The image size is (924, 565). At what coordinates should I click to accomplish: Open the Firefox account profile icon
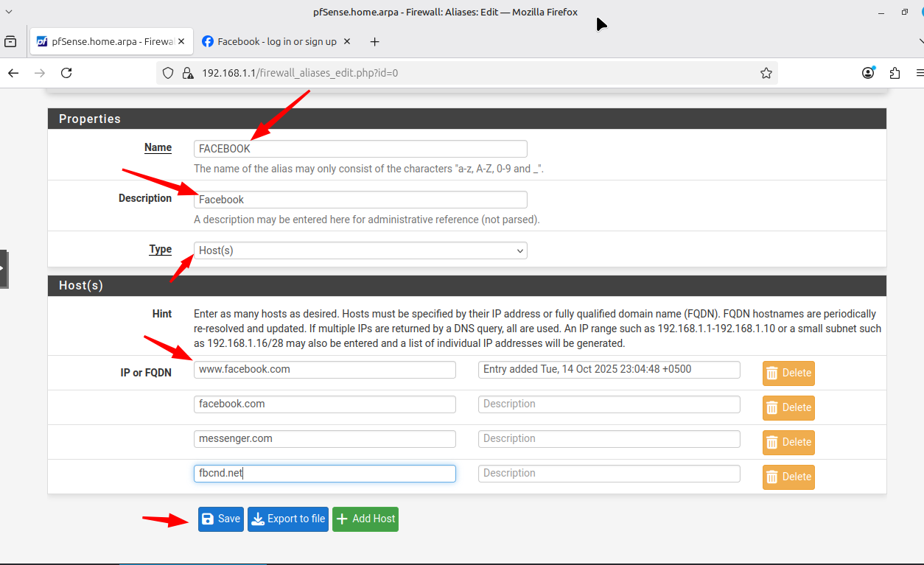(x=868, y=73)
